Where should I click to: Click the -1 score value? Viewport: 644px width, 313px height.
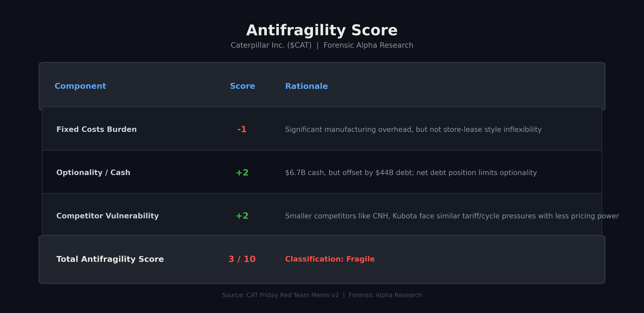(242, 129)
